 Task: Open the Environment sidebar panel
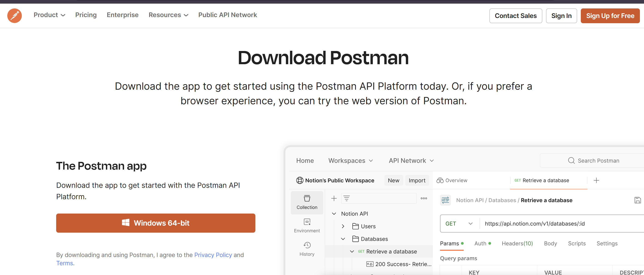307,226
